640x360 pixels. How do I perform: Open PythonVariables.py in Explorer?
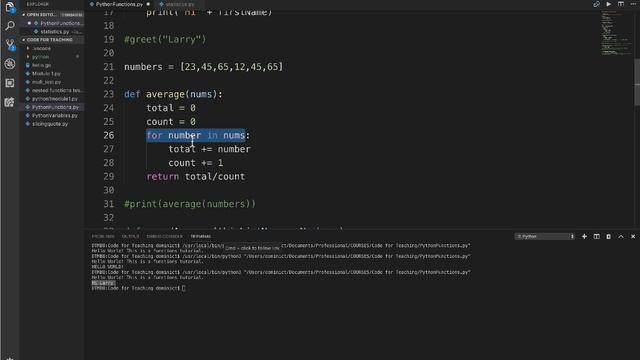(55, 116)
